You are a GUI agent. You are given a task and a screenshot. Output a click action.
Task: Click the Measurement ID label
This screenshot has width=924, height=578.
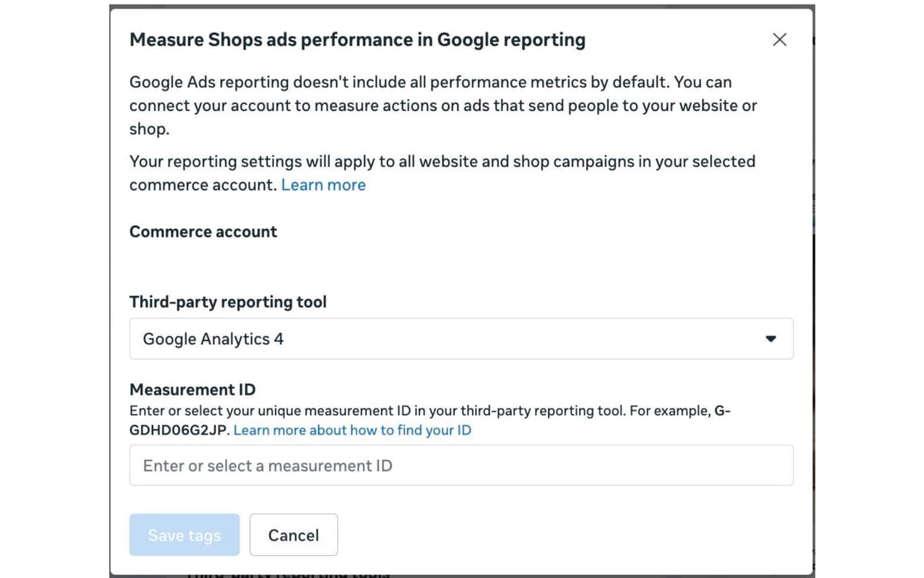click(x=192, y=389)
